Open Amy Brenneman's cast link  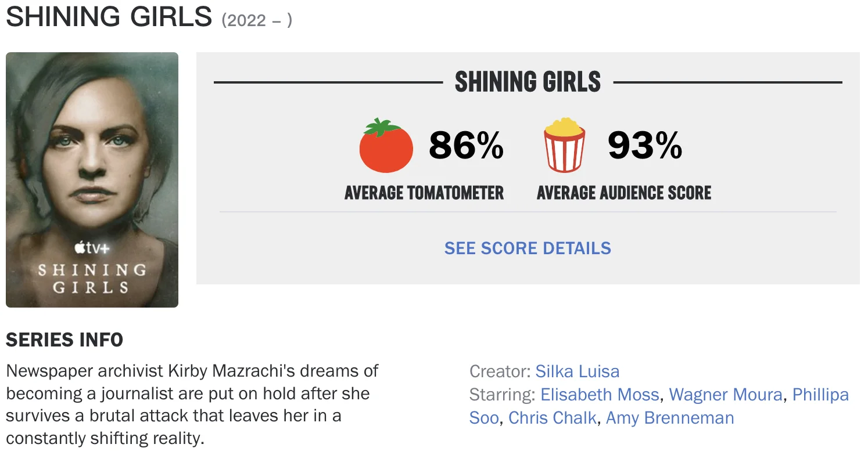[x=670, y=418]
